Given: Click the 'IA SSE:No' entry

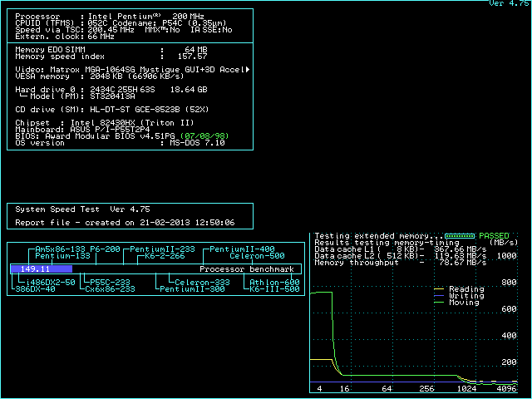Looking at the screenshot, I should (211, 30).
